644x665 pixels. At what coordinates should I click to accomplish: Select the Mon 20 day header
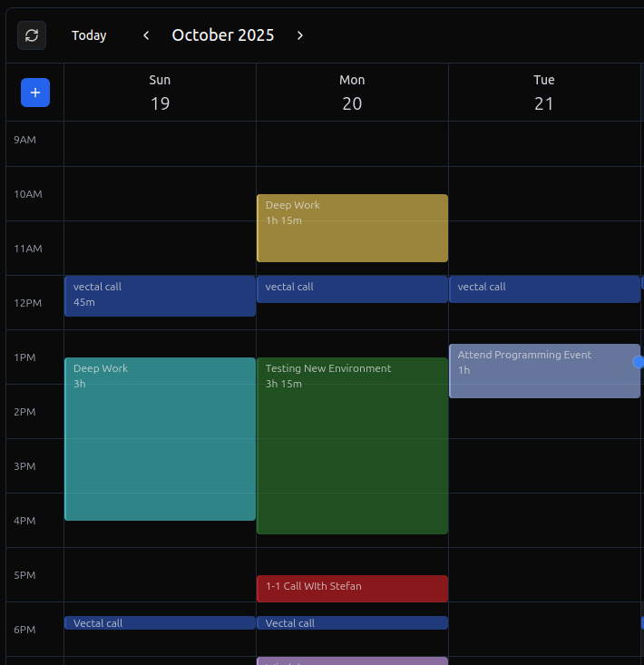point(352,93)
